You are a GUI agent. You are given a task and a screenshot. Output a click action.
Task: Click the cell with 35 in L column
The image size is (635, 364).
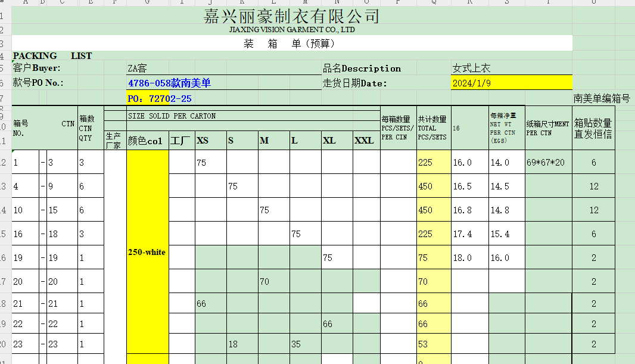coord(305,344)
